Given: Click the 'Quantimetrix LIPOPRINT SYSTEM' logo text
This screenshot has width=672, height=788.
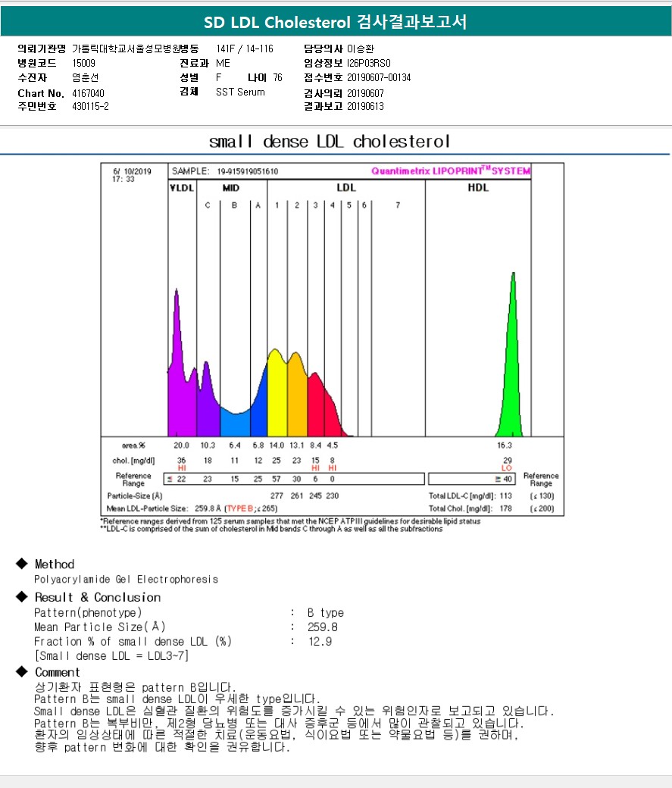Looking at the screenshot, I should click(451, 171).
